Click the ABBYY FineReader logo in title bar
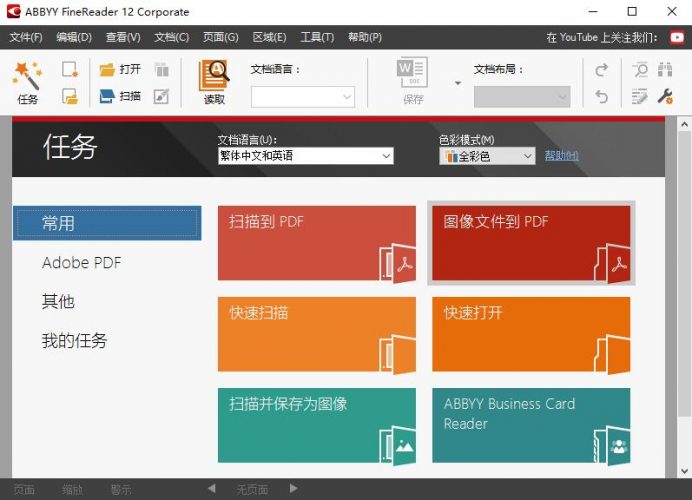The width and height of the screenshot is (692, 500). click(13, 11)
